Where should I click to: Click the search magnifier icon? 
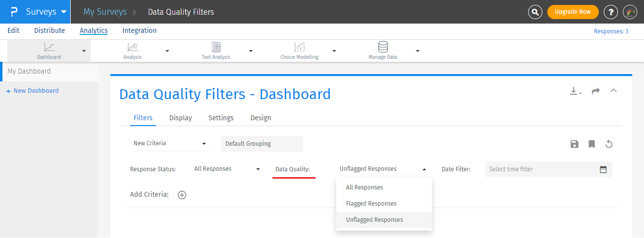click(x=535, y=12)
